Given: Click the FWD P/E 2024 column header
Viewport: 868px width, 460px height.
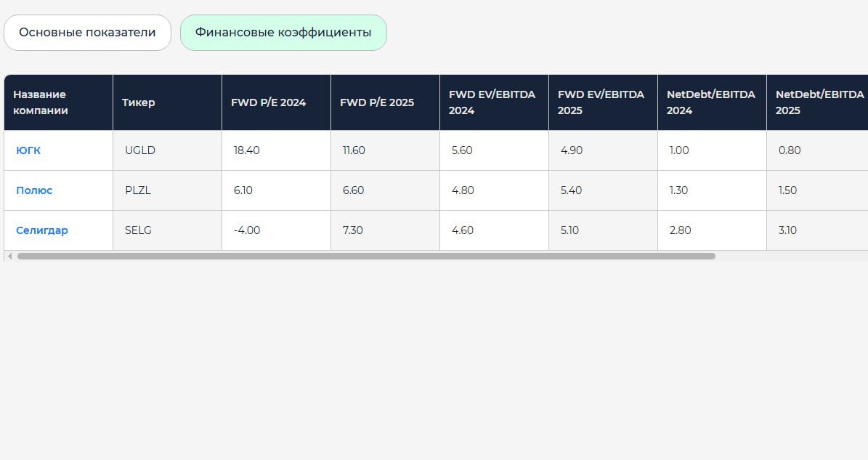Looking at the screenshot, I should (x=276, y=102).
